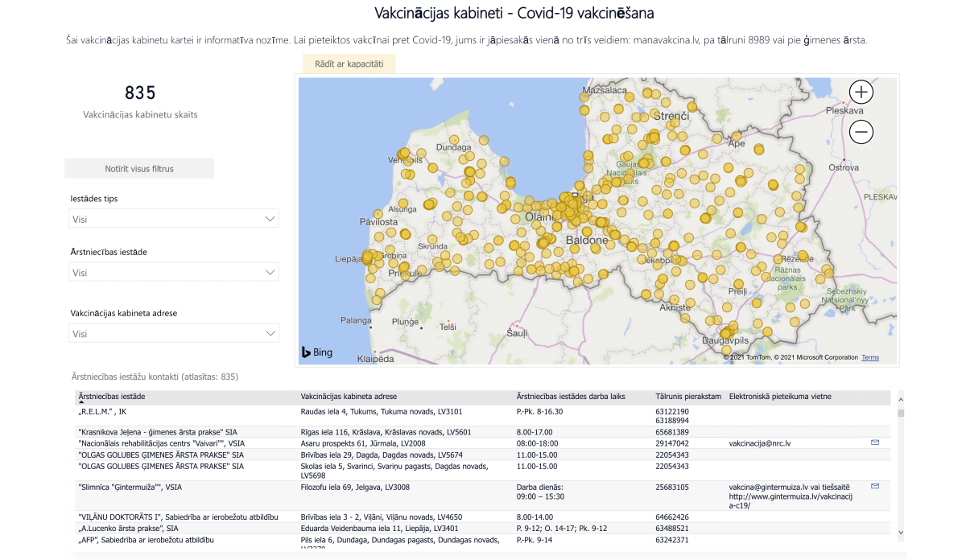Select a yellow marker near Daugavpils
The width and height of the screenshot is (966, 560).
pyautogui.click(x=724, y=334)
